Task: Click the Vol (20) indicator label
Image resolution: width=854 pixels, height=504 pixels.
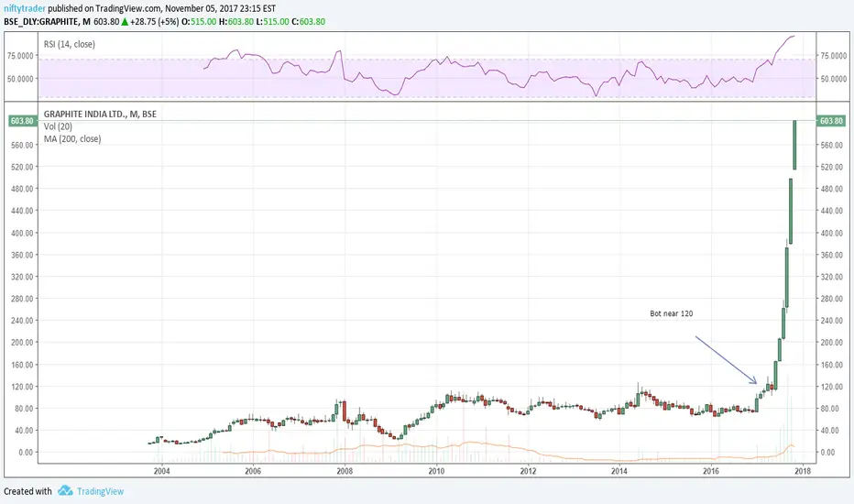Action: 58,126
